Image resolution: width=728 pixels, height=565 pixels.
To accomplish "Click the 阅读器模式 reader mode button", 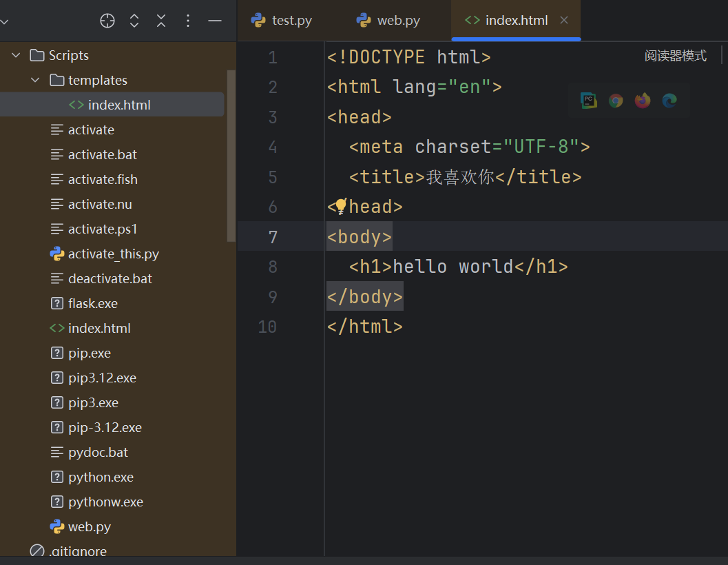I will click(675, 56).
